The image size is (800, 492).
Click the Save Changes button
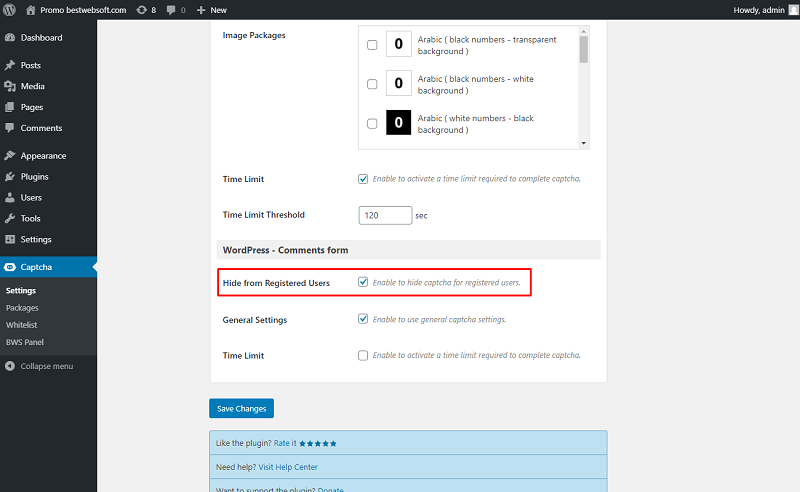click(x=241, y=408)
